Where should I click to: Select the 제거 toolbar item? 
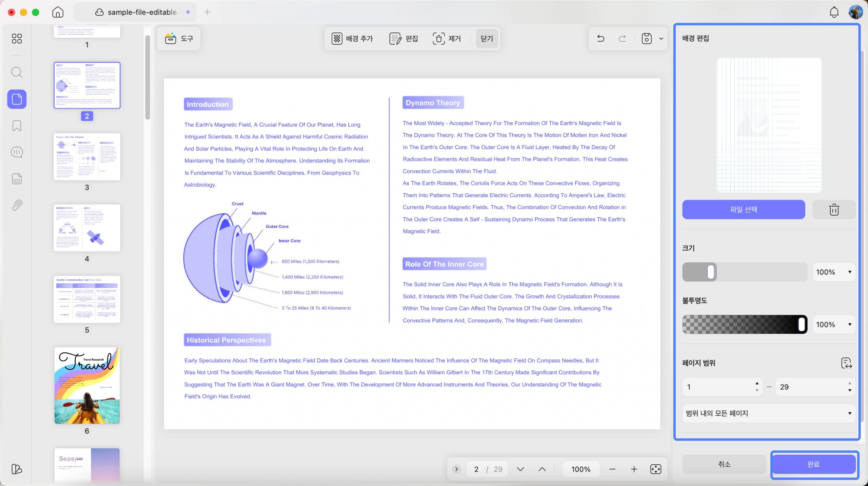click(447, 39)
